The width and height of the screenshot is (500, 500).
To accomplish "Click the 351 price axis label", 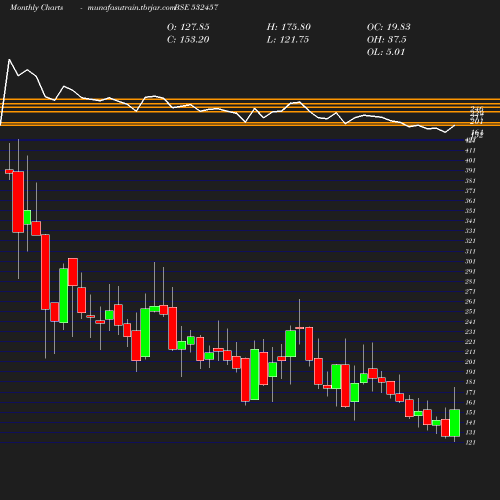I will (x=470, y=211).
